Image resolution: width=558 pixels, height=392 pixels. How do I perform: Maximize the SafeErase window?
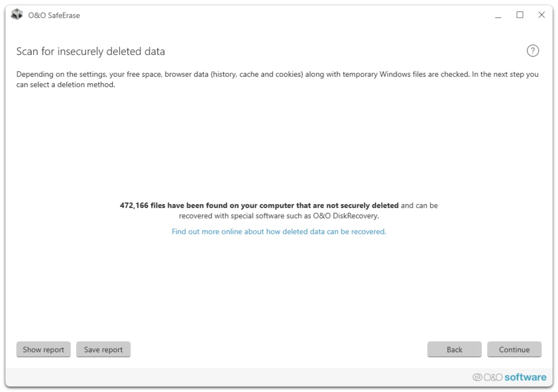click(520, 15)
